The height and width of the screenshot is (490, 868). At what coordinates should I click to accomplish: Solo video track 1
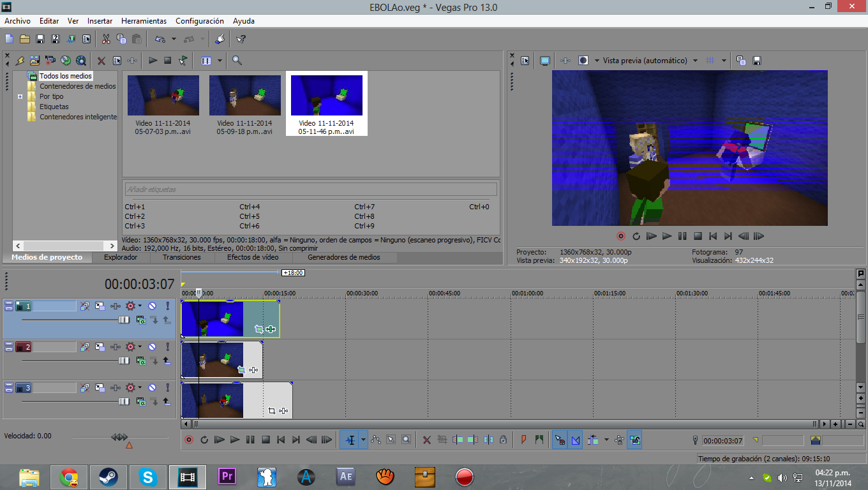coord(167,306)
